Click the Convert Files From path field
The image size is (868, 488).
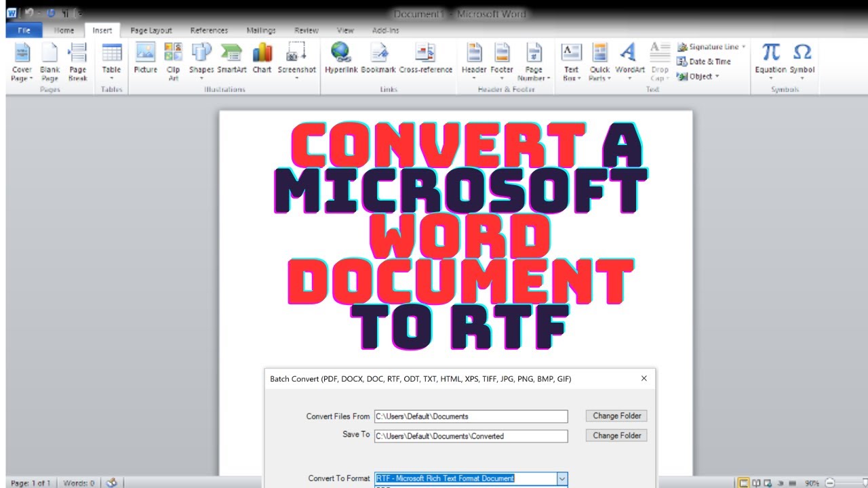[x=471, y=416]
